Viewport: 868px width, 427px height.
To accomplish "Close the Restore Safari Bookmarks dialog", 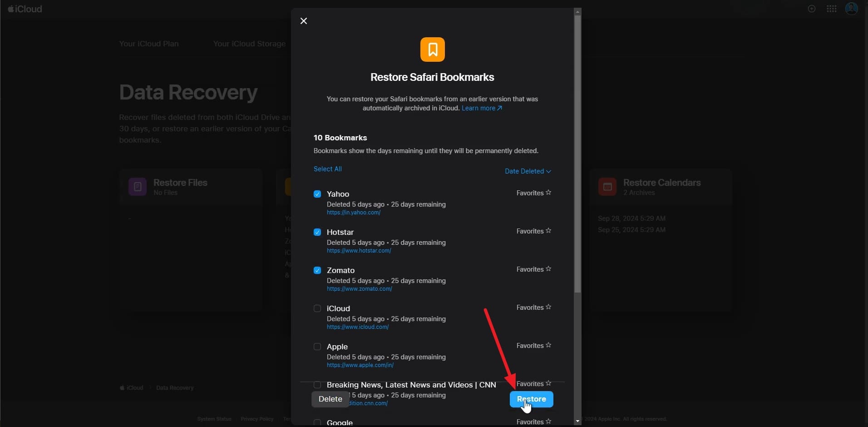I will click(x=304, y=21).
